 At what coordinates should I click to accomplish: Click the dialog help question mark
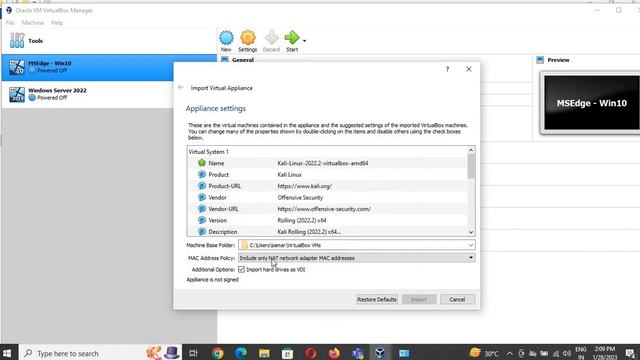447,69
